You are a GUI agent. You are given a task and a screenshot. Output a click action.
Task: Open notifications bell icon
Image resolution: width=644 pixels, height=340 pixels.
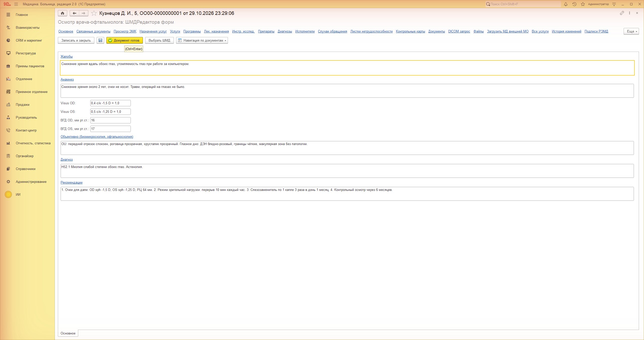click(566, 4)
